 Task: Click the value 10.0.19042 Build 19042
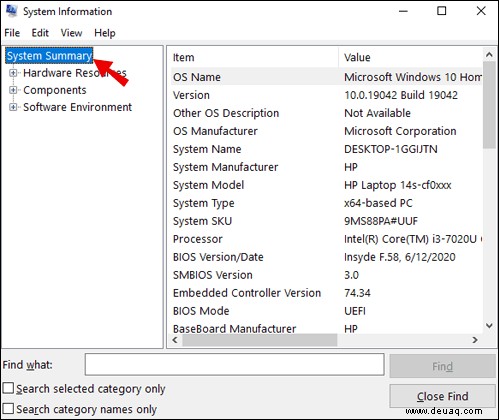(x=401, y=95)
